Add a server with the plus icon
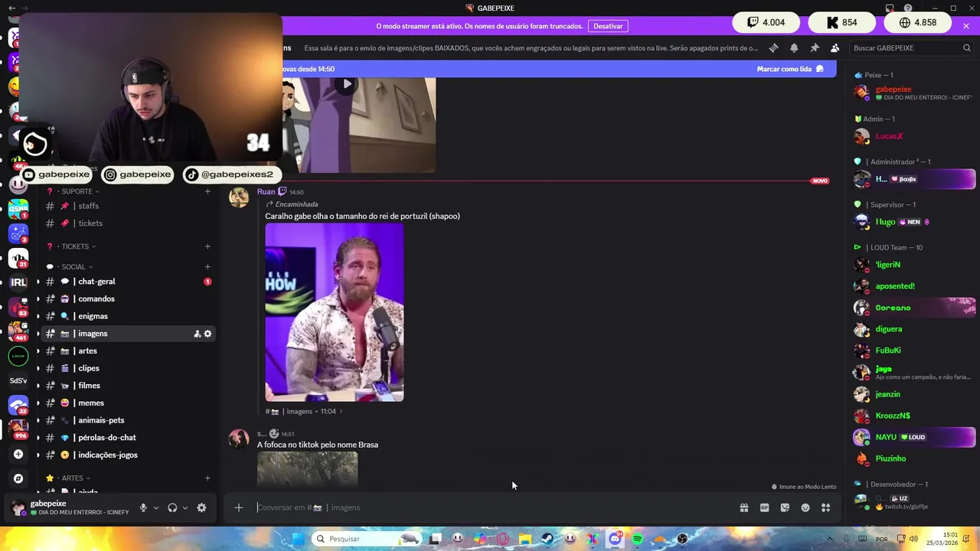 (18, 455)
